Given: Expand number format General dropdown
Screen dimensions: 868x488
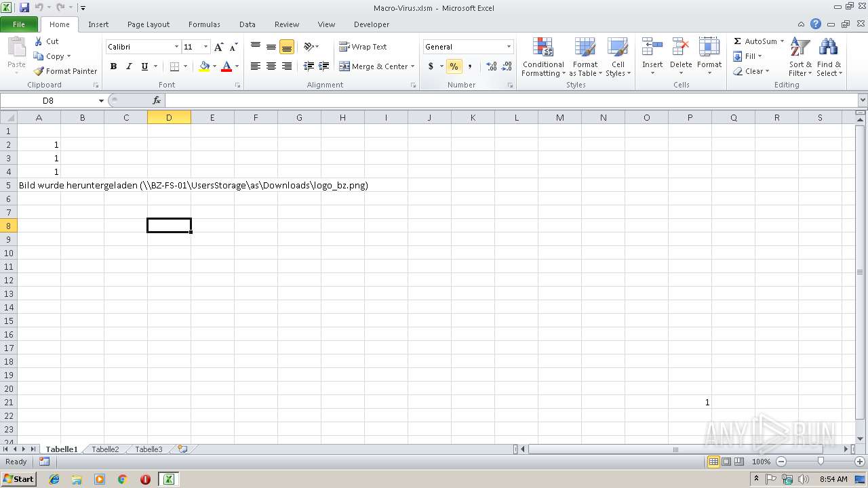Looking at the screenshot, I should pyautogui.click(x=509, y=47).
